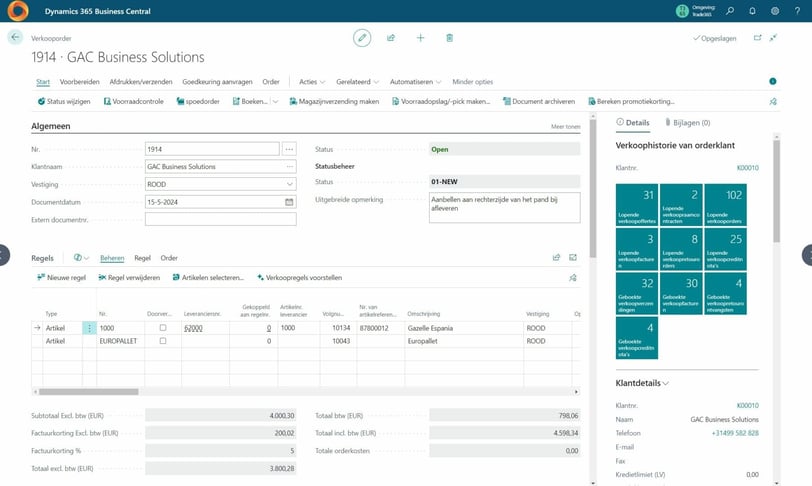
Task: Click Minder opties
Action: coord(472,82)
